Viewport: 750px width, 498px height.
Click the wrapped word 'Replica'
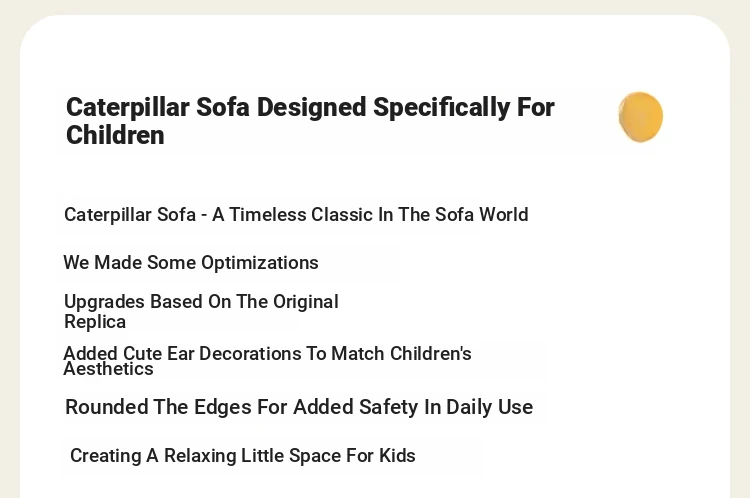(95, 322)
